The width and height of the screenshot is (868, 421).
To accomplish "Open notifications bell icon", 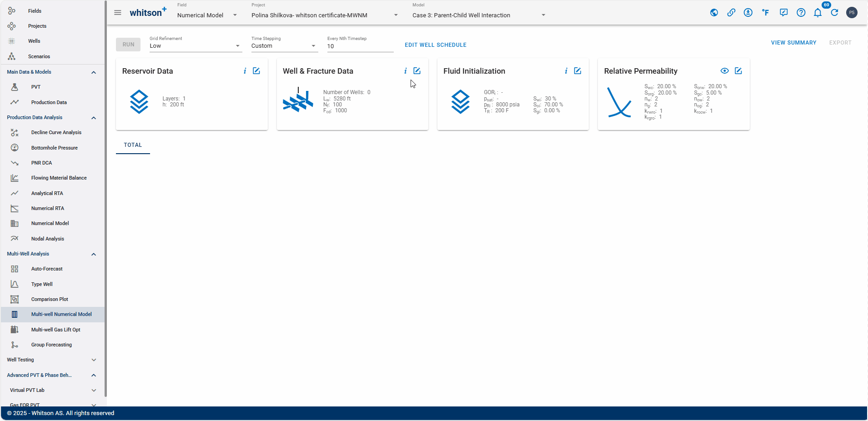I will point(818,13).
